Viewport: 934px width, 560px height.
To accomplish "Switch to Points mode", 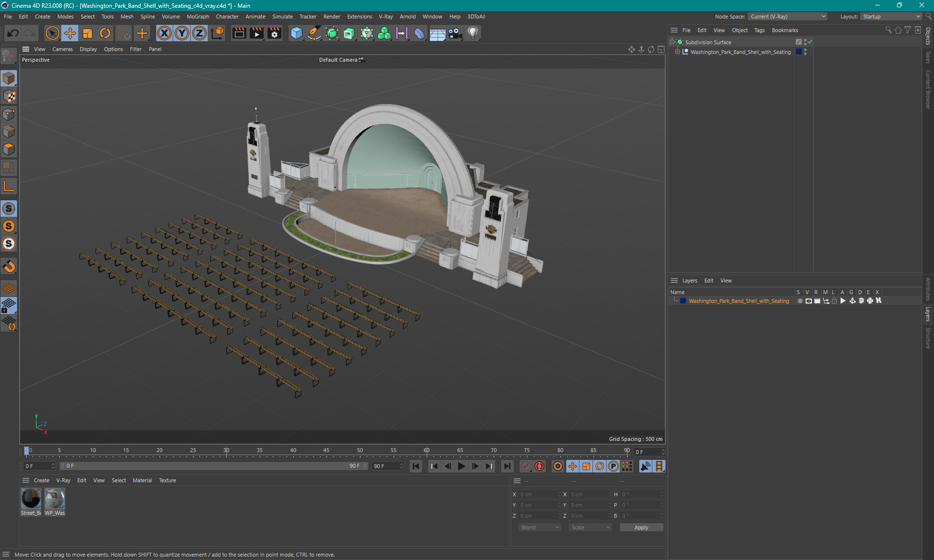I will tap(9, 114).
